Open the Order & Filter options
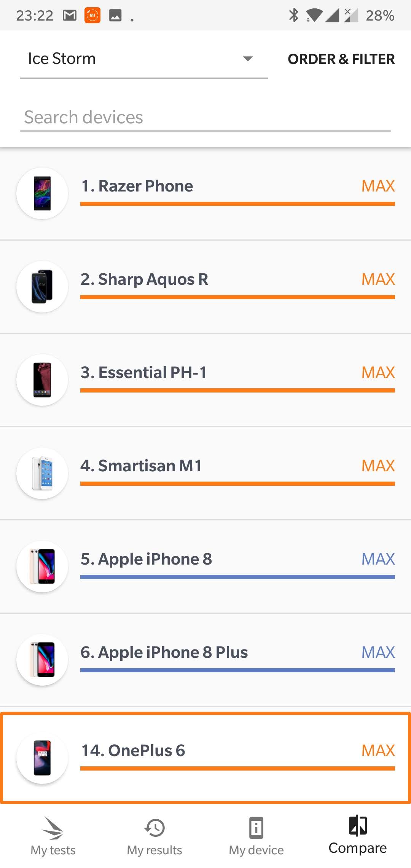Viewport: 411px width, 868px height. tap(341, 59)
